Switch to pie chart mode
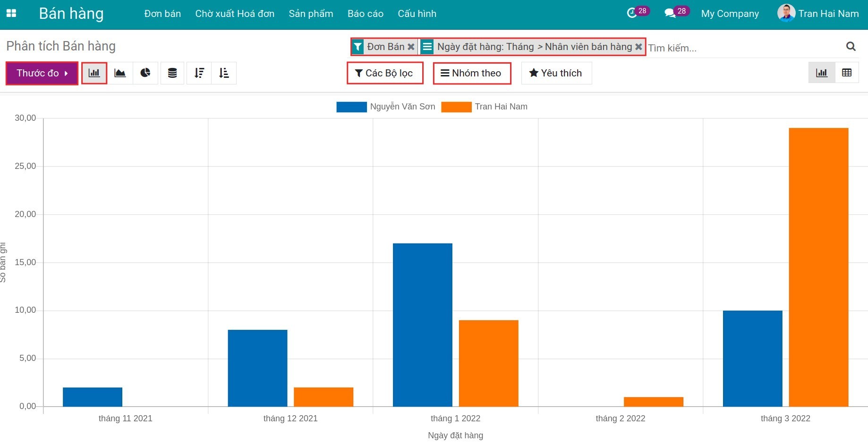 145,73
